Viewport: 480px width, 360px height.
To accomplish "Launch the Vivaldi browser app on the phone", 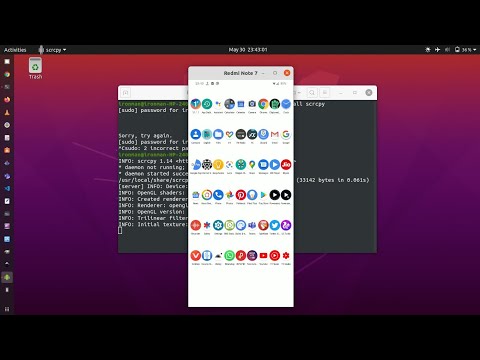I will coord(196,256).
